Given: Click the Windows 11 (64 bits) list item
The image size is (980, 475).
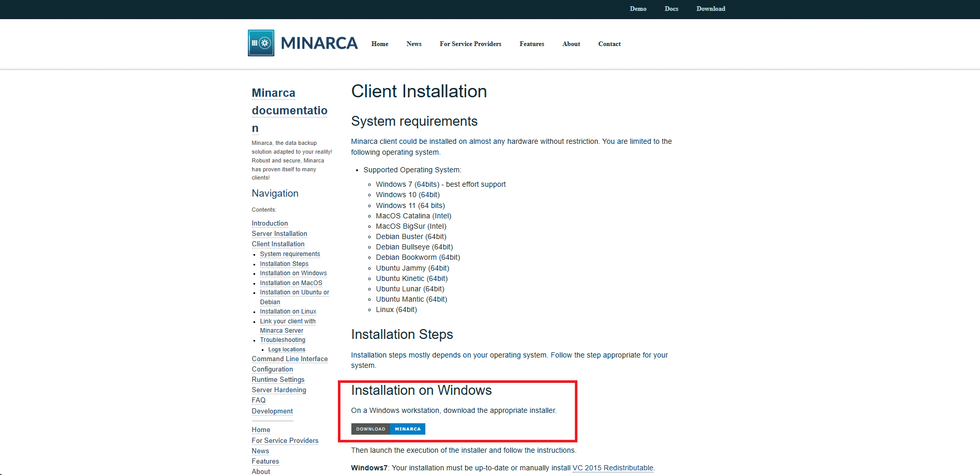Looking at the screenshot, I should (x=410, y=205).
